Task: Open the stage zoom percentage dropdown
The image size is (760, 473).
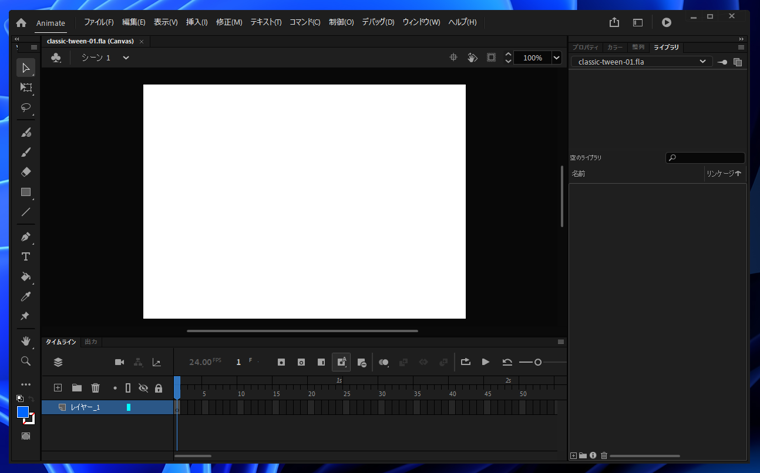Action: [x=557, y=58]
